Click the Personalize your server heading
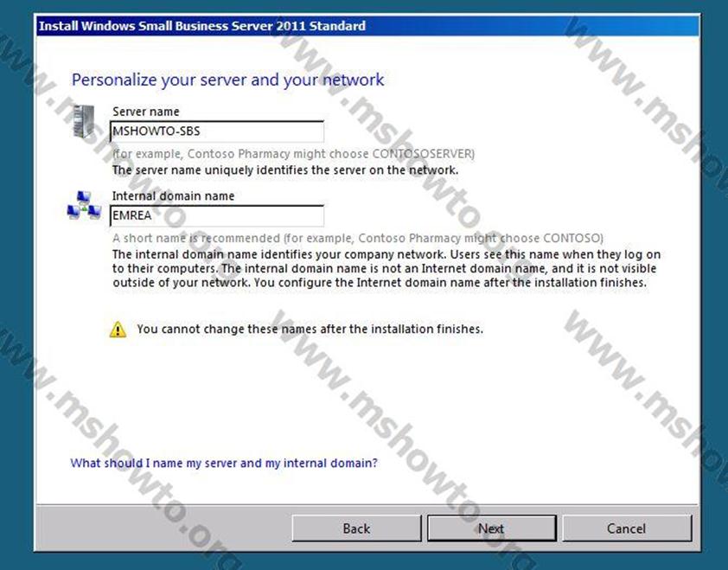The width and height of the screenshot is (728, 570). (227, 80)
